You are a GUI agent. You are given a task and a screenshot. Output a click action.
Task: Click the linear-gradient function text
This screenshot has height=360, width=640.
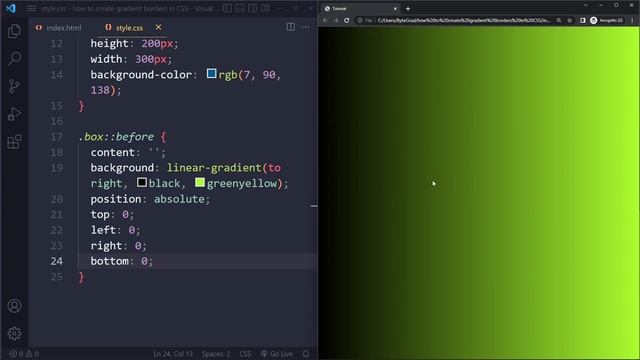click(x=214, y=168)
